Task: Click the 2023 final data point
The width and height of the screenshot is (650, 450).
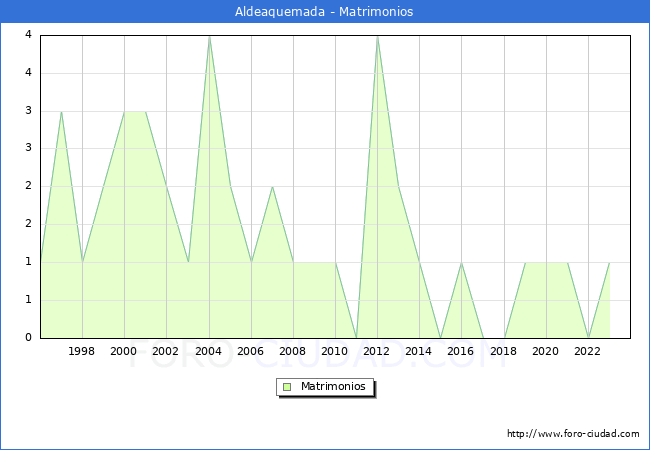Action: pos(609,263)
